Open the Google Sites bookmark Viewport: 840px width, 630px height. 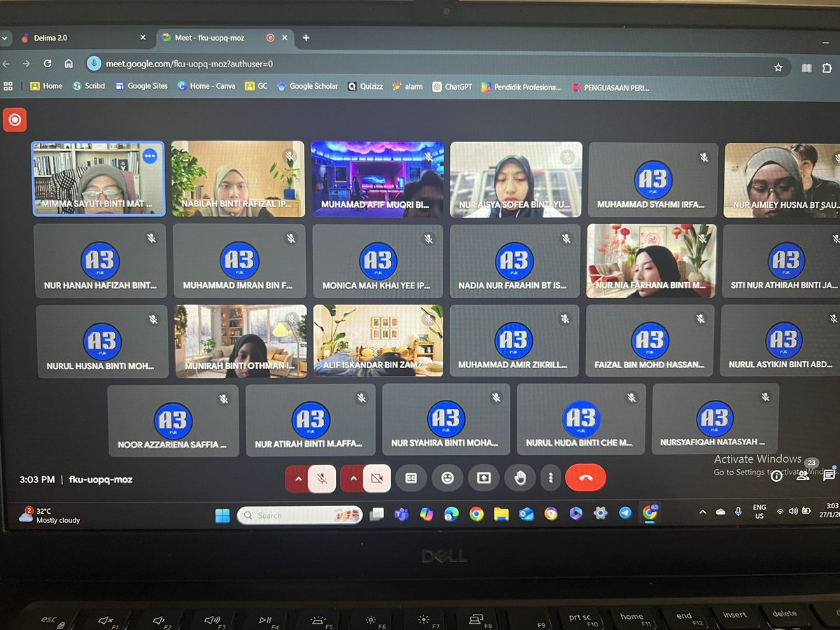point(141,86)
